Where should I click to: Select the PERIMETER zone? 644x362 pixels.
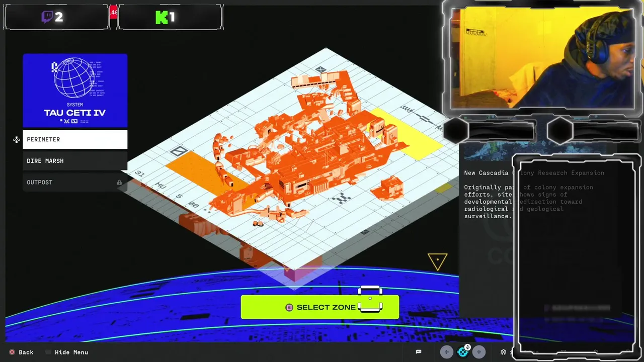[75, 139]
